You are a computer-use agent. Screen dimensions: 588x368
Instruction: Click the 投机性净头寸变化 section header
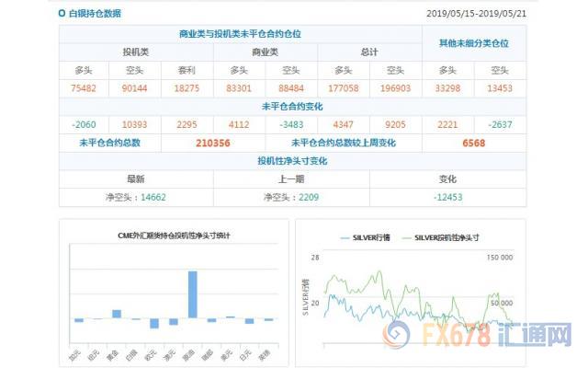(x=292, y=161)
